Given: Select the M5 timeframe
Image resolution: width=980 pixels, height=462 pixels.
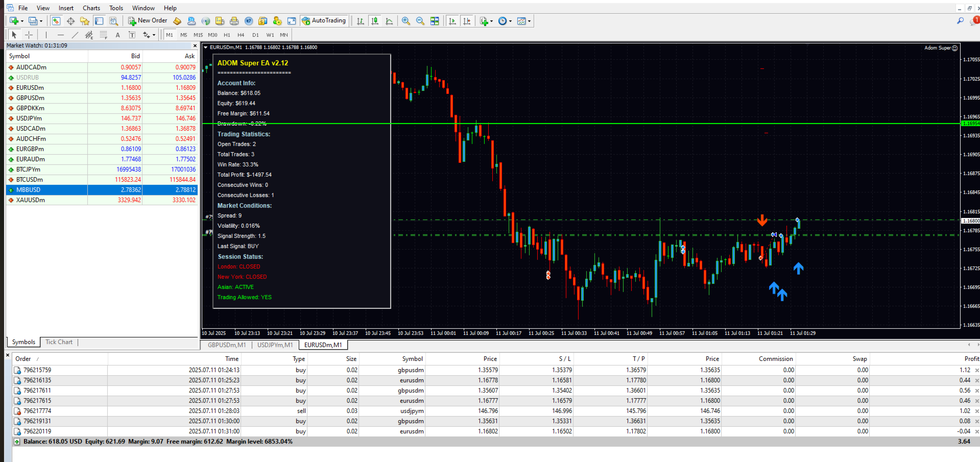Looking at the screenshot, I should click(x=184, y=35).
